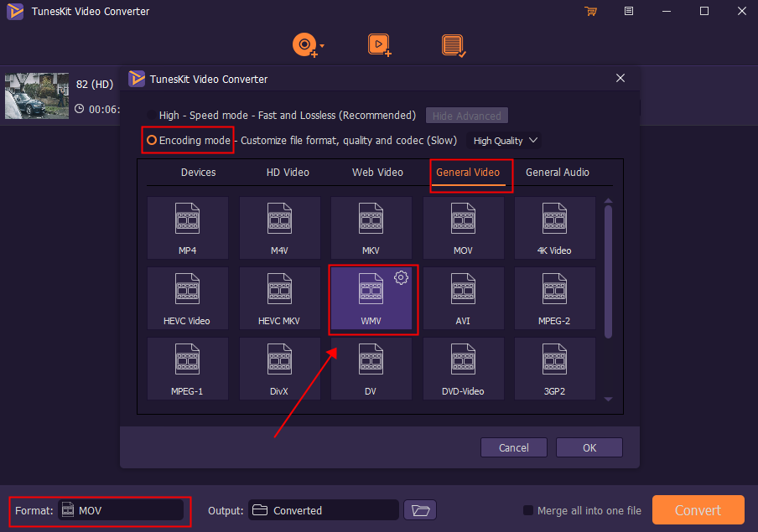Image resolution: width=758 pixels, height=532 pixels.
Task: Open the output folder browse icon
Action: tap(420, 510)
